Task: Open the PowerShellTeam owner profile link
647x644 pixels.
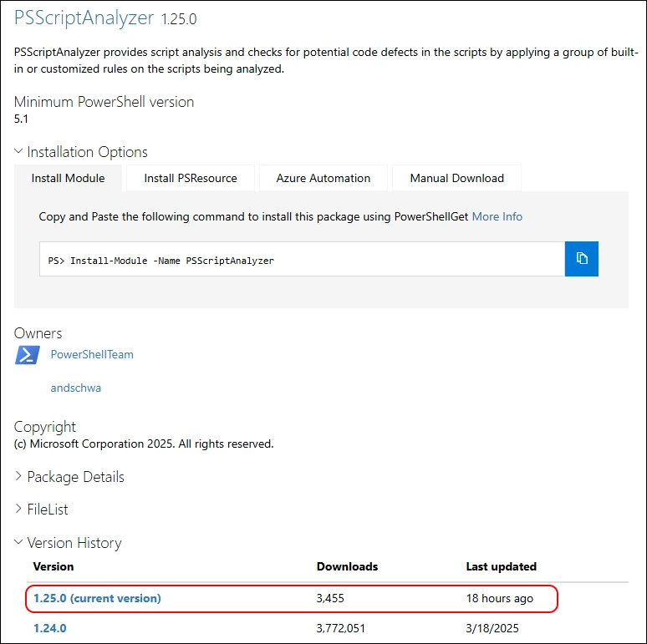Action: [92, 354]
